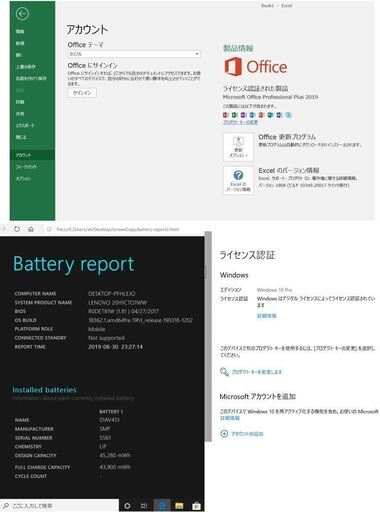Select 共有 (Share) in Excel sidebar
380x512 pixels.
20,114
